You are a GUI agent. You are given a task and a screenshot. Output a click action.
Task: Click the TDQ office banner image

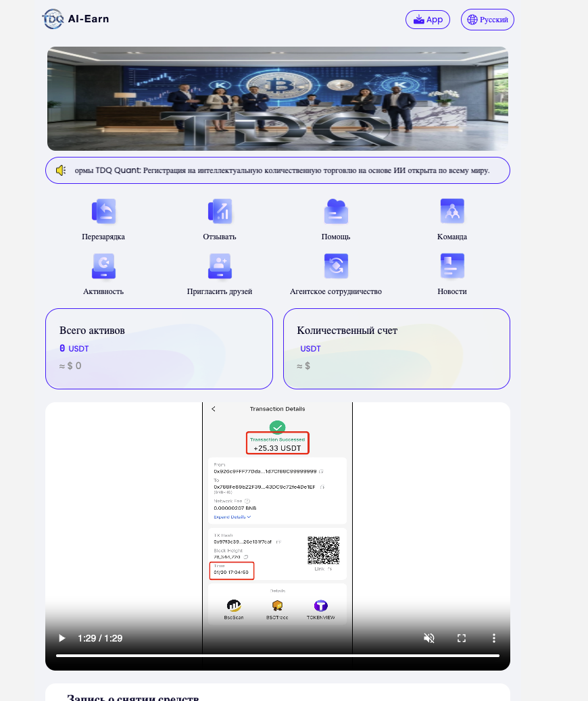point(278,99)
